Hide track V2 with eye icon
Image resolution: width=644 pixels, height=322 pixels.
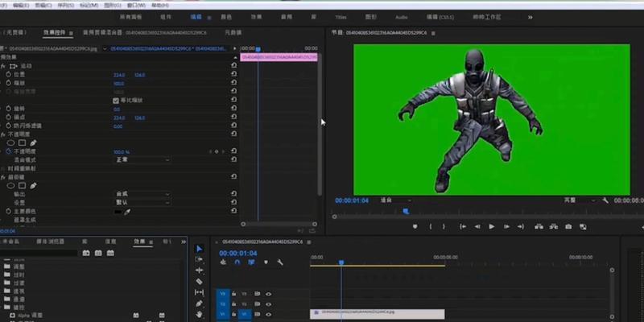coord(268,304)
